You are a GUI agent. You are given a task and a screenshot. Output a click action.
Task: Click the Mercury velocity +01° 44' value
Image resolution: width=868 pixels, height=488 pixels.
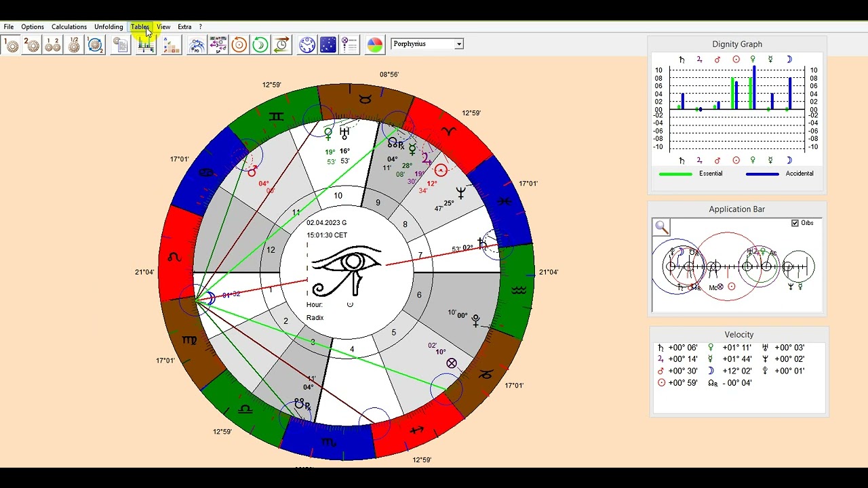click(736, 359)
